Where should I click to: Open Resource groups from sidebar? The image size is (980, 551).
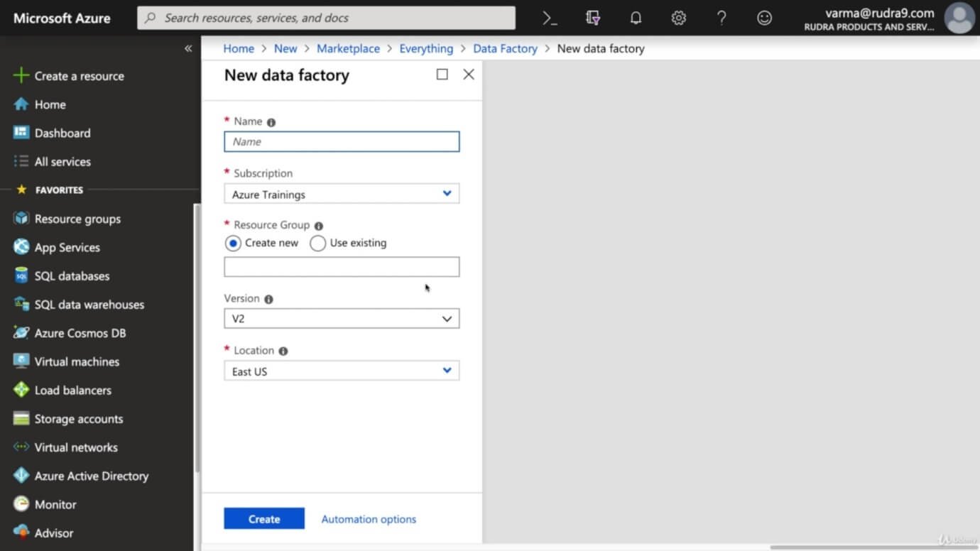(77, 219)
